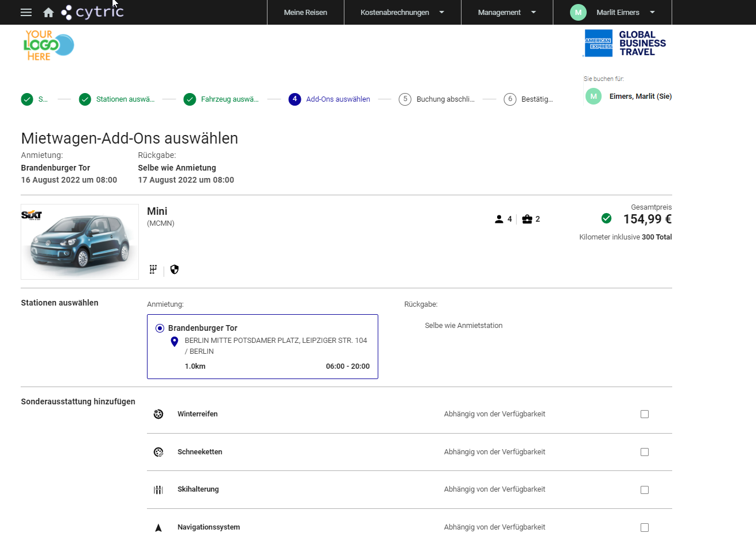
Task: Expand the Kostenabrechnungen dropdown arrow
Action: (x=441, y=12)
